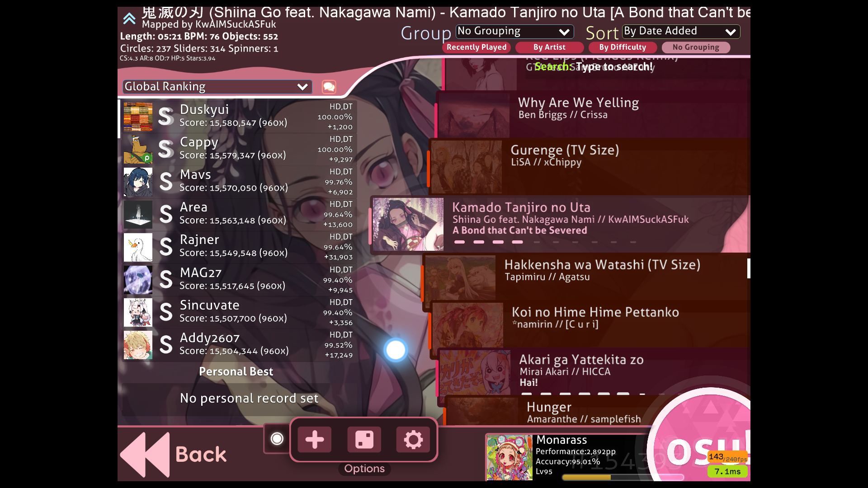
Task: Toggle No Grouping sort option
Action: 695,47
